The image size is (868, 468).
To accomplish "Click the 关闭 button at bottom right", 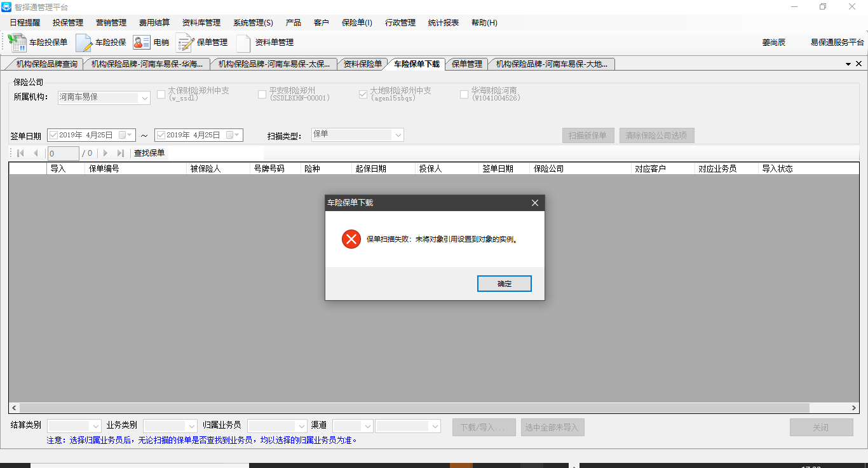I will point(822,427).
